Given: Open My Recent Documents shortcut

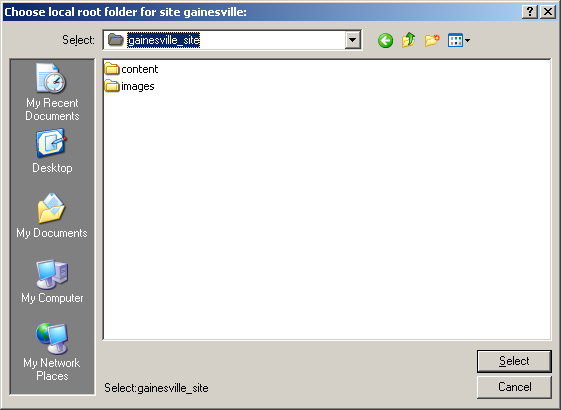Looking at the screenshot, I should point(52,92).
